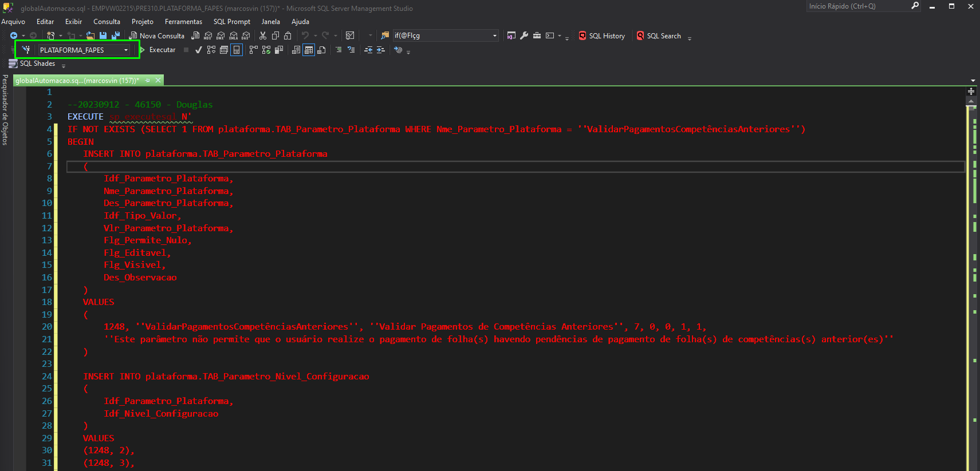
Task: Open the PLATAFORMA_FAPES database dropdown
Action: 84,50
